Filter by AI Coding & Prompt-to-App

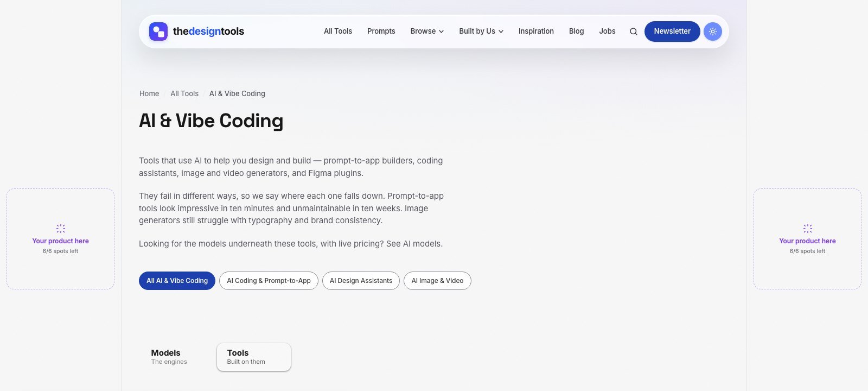[269, 281]
